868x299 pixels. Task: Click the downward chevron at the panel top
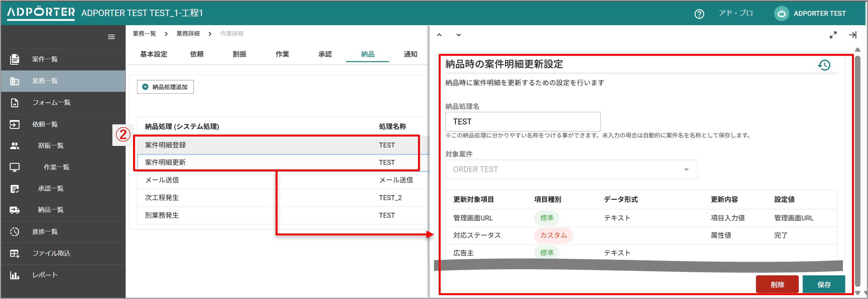coord(458,35)
